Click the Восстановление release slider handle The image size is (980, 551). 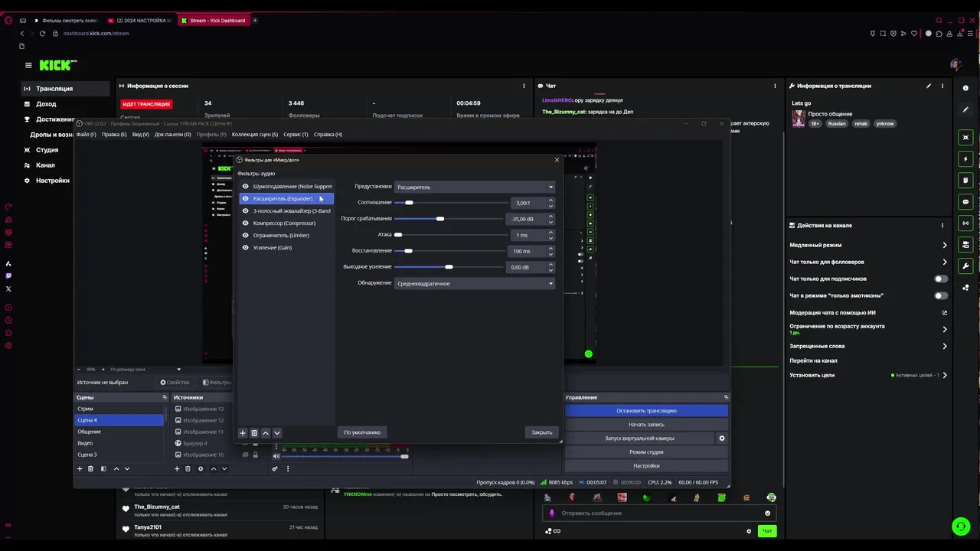[x=408, y=251]
